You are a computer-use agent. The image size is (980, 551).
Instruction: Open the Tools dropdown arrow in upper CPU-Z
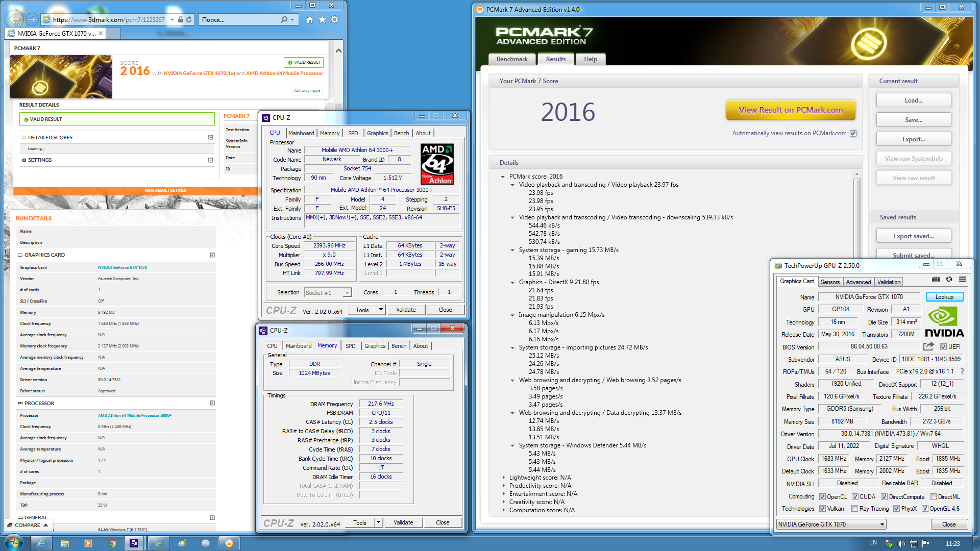point(380,310)
